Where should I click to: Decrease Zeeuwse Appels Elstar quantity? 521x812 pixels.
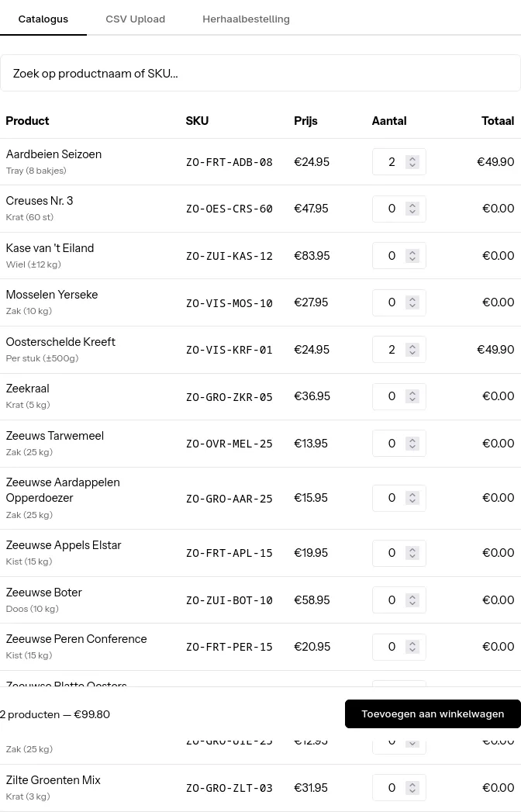point(412,556)
